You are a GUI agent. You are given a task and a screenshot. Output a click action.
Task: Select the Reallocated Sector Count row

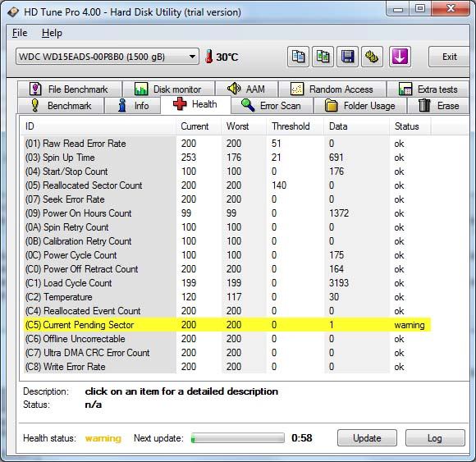227,185
